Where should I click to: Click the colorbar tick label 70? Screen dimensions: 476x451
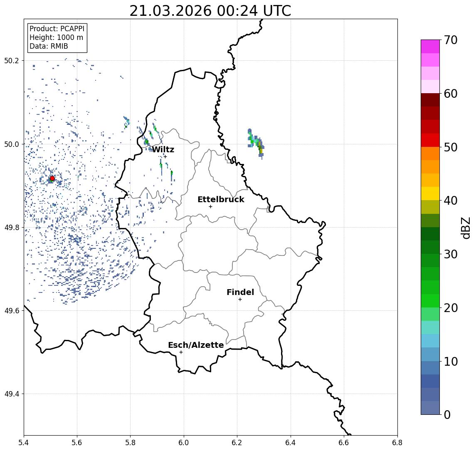[x=450, y=40]
